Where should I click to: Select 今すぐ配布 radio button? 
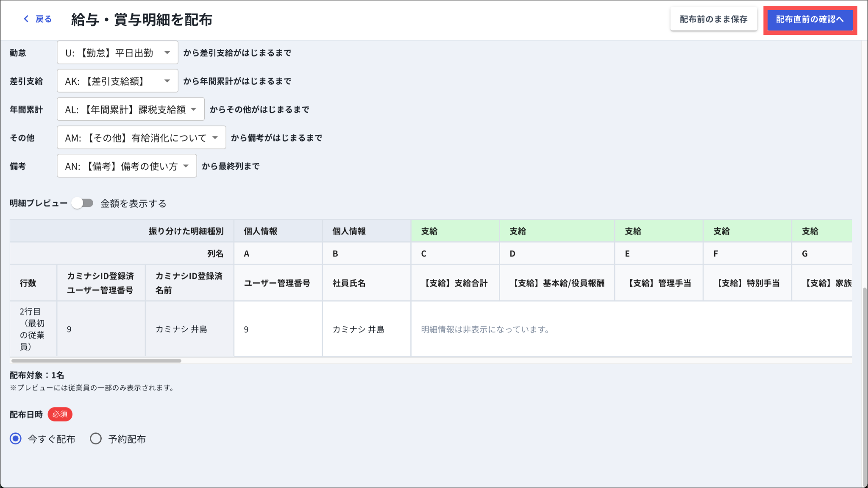tap(16, 439)
